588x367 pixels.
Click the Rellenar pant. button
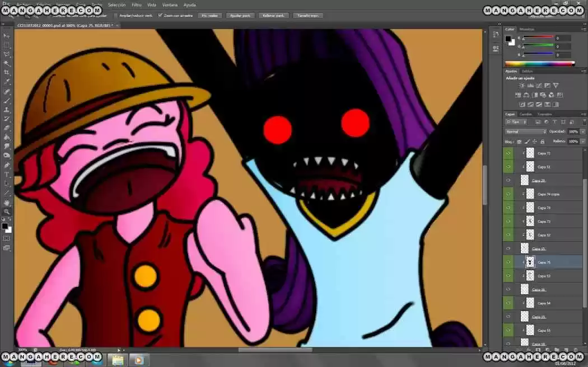coord(273,16)
